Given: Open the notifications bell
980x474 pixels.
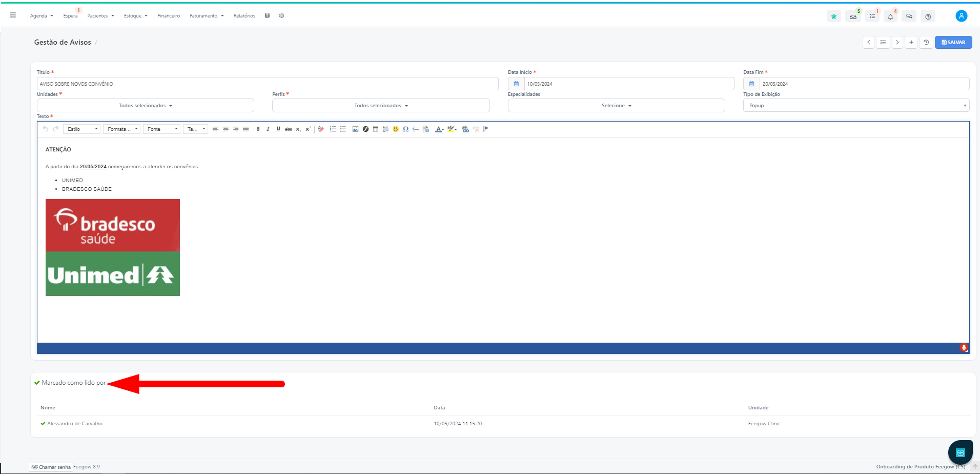Looking at the screenshot, I should [890, 16].
